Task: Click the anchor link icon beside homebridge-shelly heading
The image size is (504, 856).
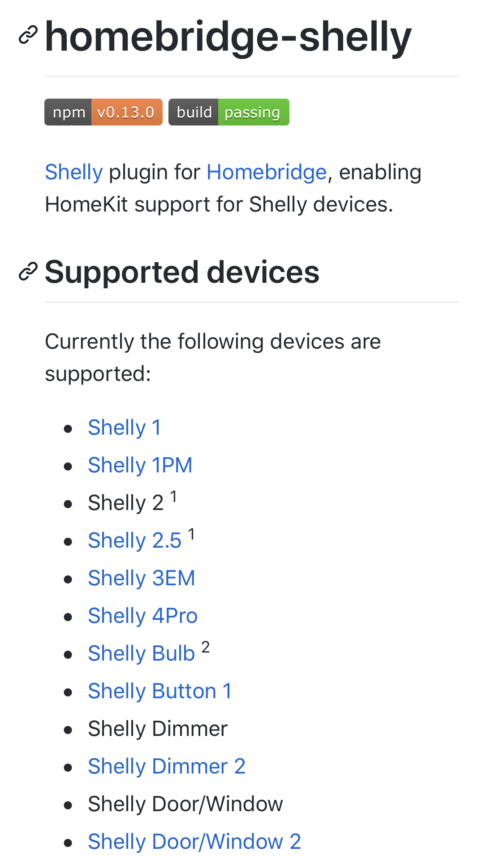Action: click(x=28, y=36)
